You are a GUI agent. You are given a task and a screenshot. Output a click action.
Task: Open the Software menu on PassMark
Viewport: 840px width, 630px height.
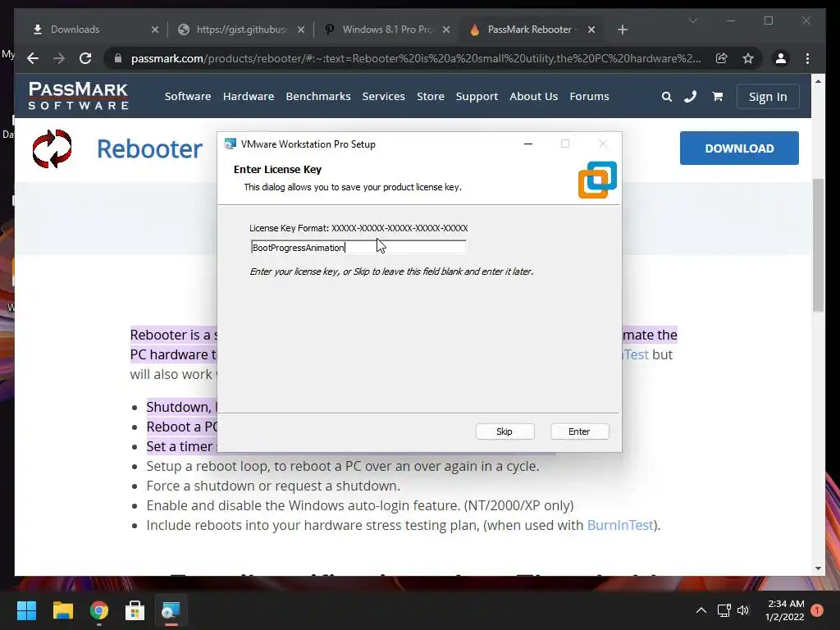pos(188,97)
